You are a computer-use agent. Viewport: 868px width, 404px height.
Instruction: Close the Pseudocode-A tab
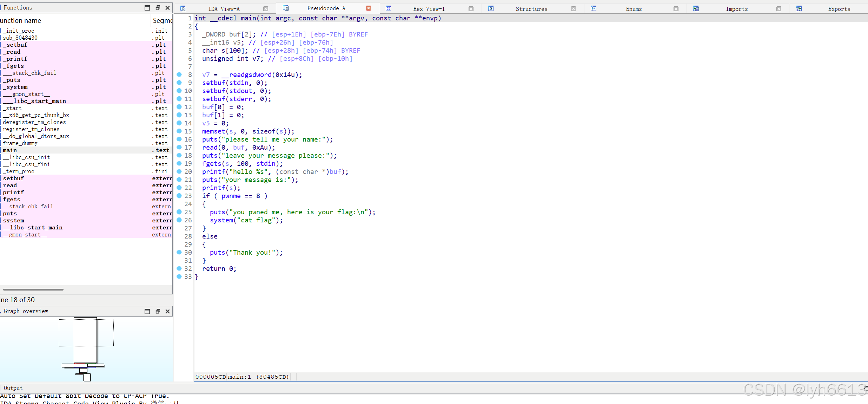tap(369, 8)
